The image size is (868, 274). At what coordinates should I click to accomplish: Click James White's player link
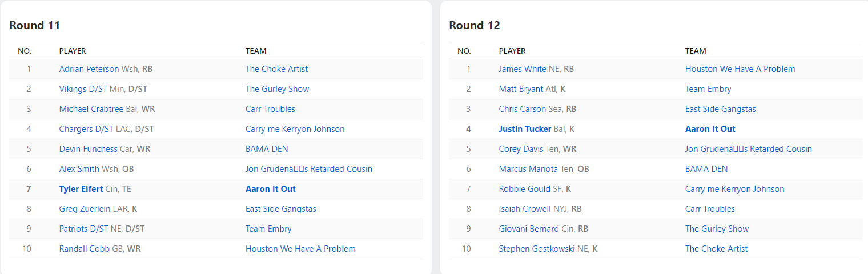coord(523,69)
